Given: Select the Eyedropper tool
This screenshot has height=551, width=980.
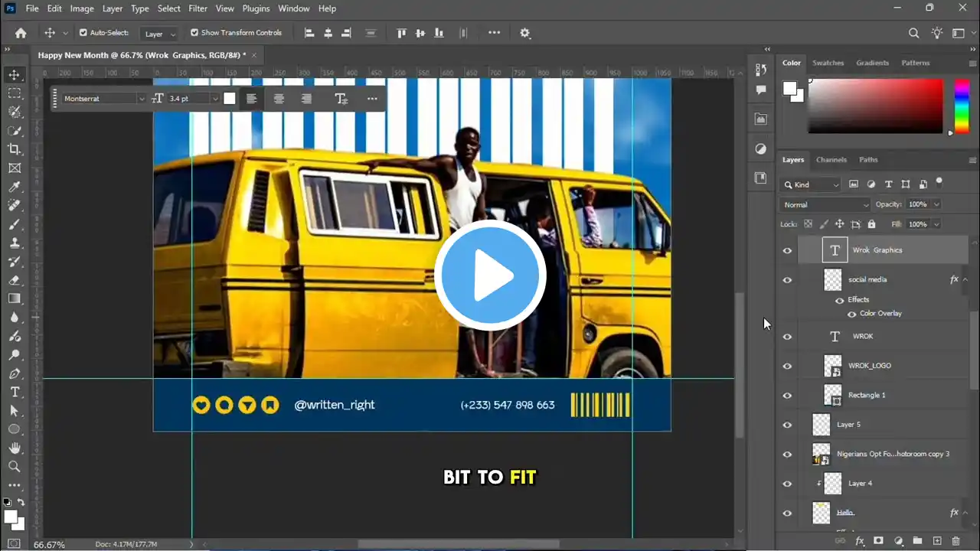Looking at the screenshot, I should 15,187.
